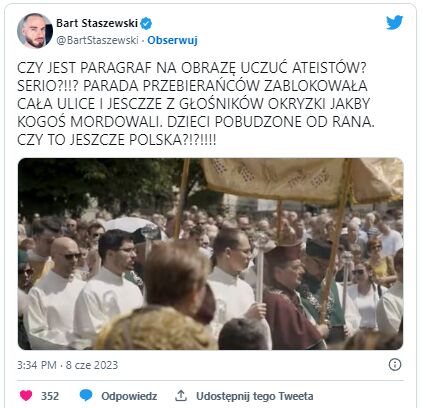Click Obserwuj to follow the account
This screenshot has height=408, width=423.
[172, 40]
